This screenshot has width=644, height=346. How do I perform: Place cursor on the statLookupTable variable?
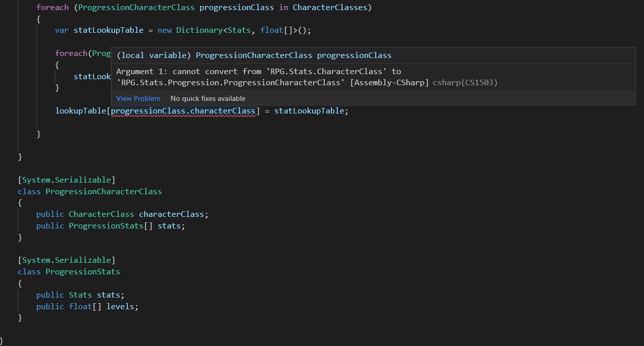click(108, 30)
